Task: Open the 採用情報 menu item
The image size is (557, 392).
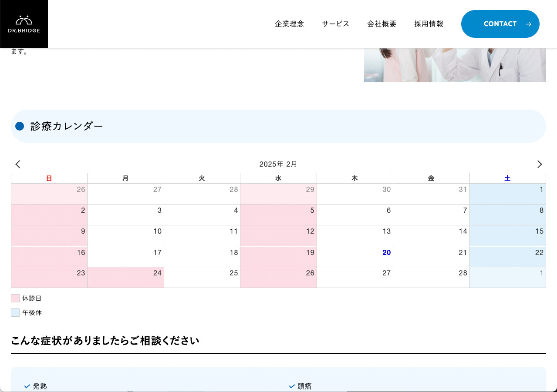Action: [429, 24]
